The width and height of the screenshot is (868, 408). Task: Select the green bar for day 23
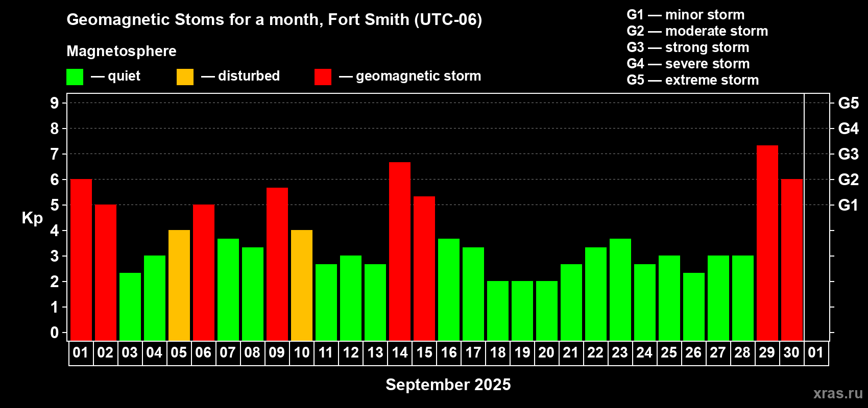point(620,290)
